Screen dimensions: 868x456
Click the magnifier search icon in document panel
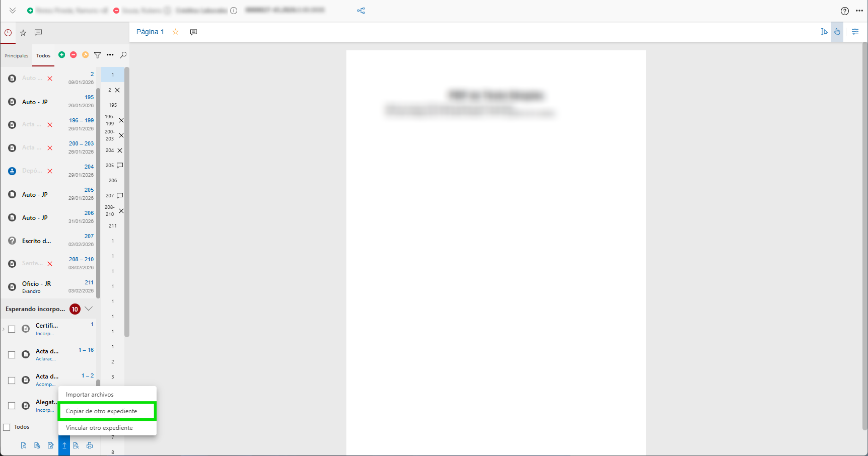(x=123, y=55)
